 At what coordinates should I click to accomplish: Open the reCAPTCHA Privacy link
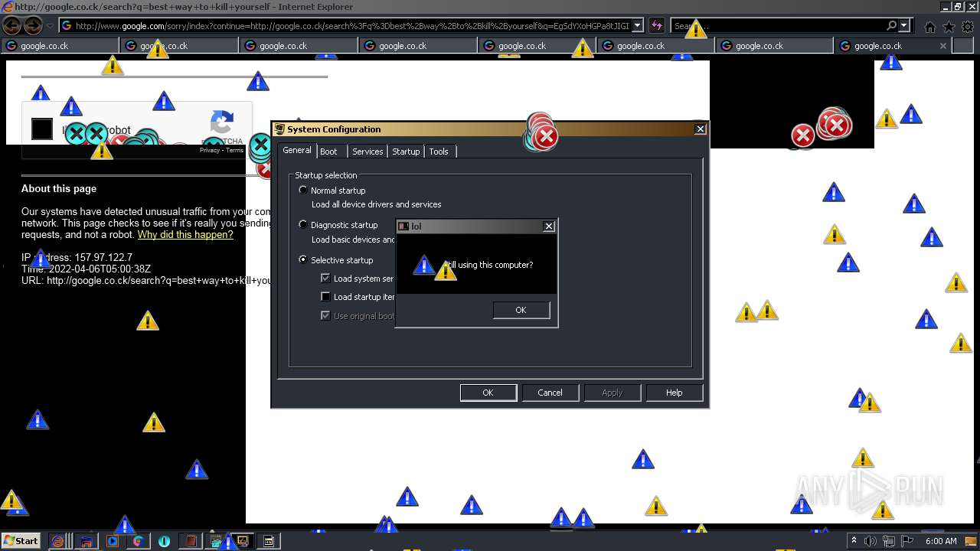pyautogui.click(x=209, y=150)
